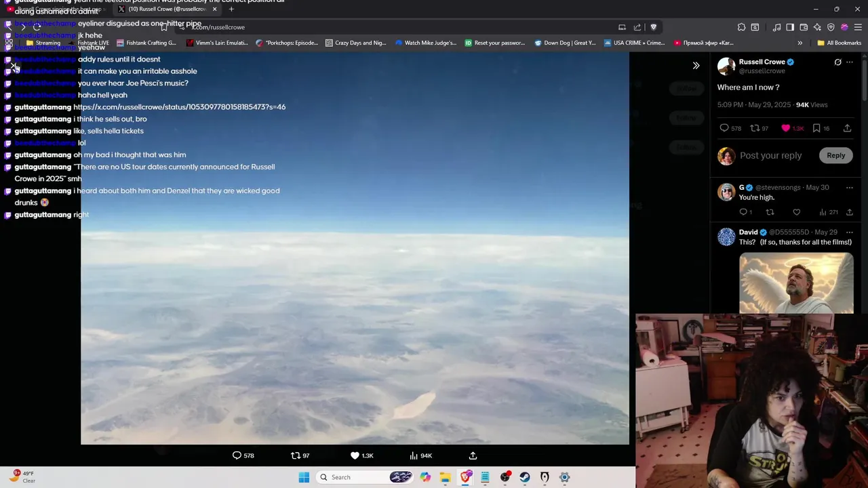This screenshot has height=488, width=868.
Task: Click the share page icon in address bar
Action: coord(637,27)
